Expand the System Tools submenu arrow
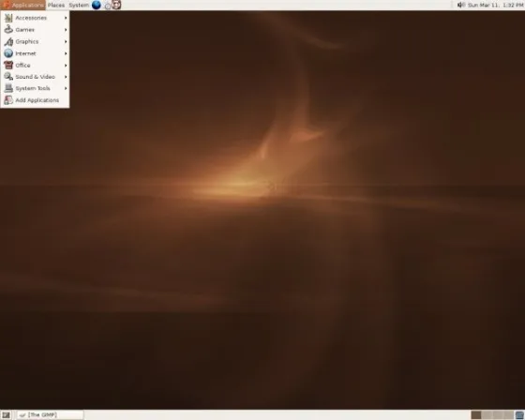This screenshot has height=420, width=525. click(x=66, y=88)
